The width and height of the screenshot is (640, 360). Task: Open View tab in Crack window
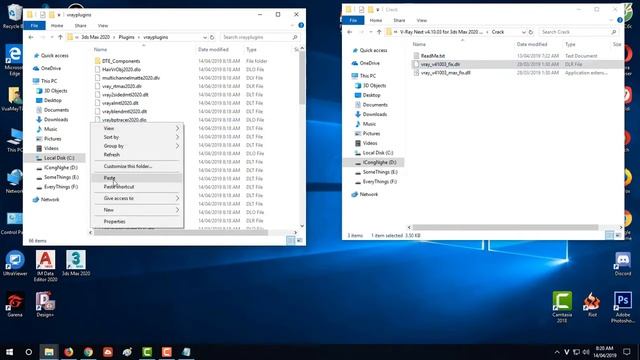(x=422, y=20)
